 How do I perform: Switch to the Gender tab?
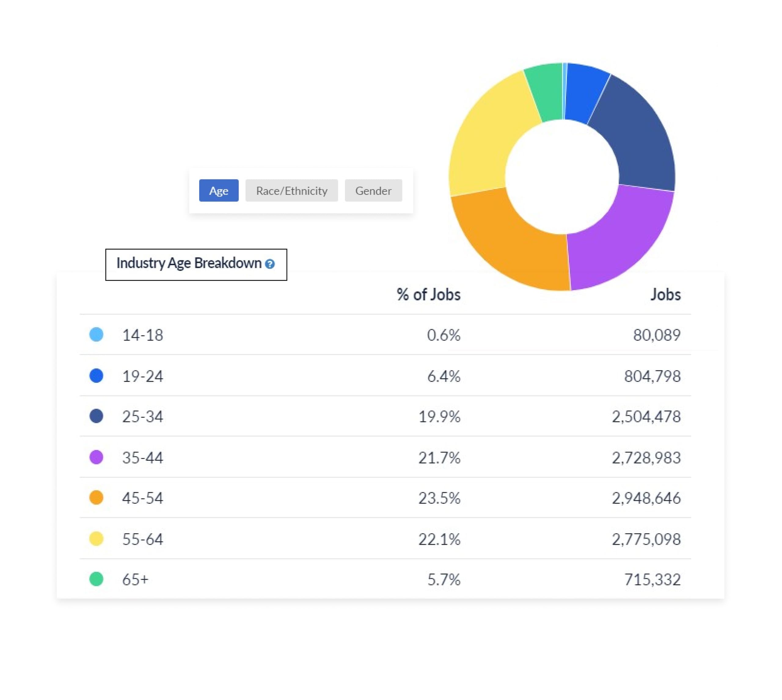coord(373,190)
